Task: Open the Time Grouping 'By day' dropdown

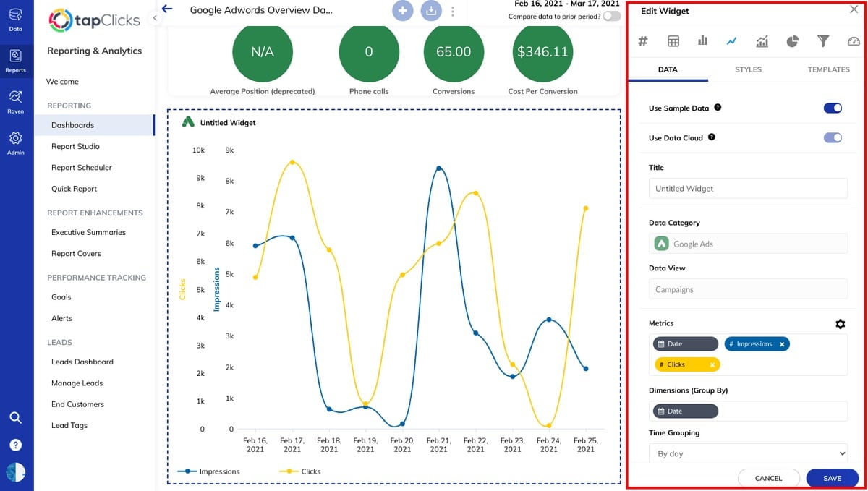Action: (x=748, y=453)
